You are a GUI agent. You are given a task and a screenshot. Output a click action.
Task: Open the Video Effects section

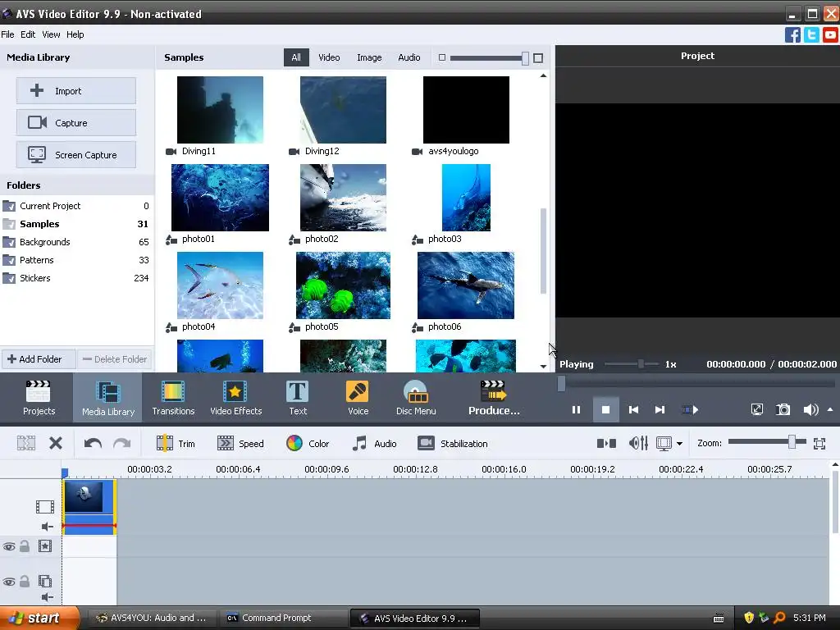coord(235,398)
